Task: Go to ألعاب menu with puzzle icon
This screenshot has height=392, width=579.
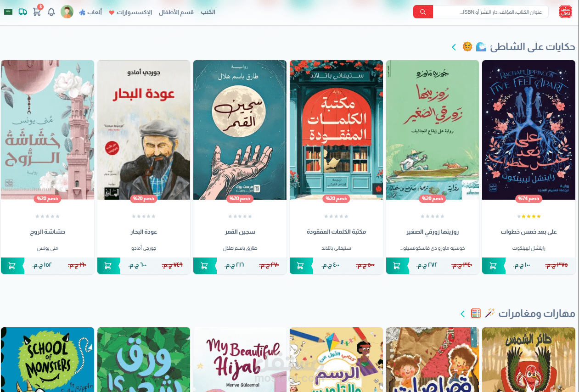Action: point(90,12)
